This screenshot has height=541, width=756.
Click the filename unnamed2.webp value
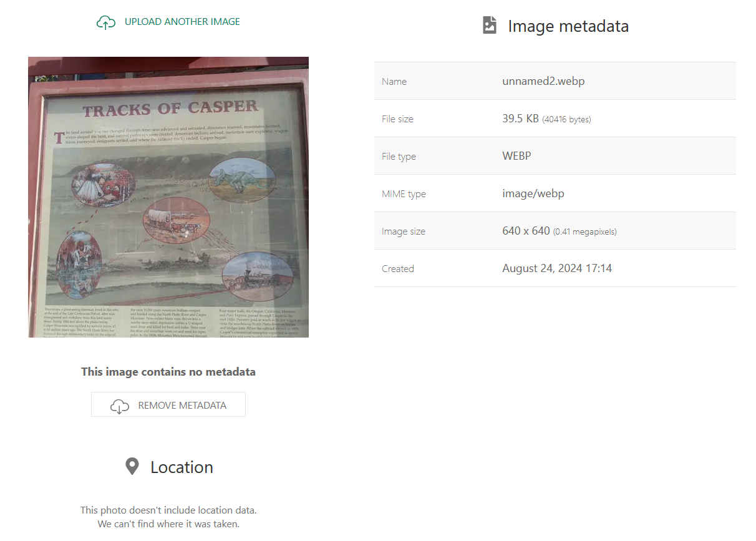pos(543,81)
